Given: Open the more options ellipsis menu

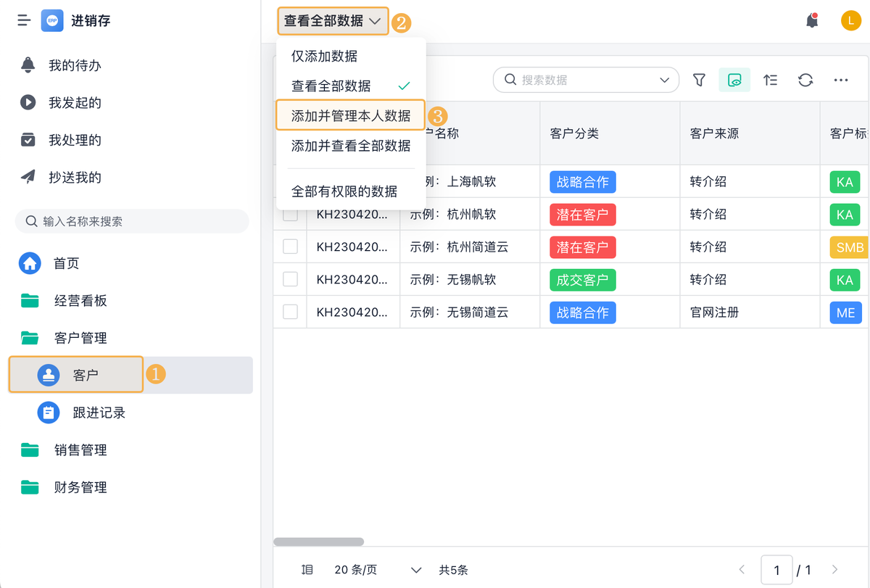Looking at the screenshot, I should [841, 80].
